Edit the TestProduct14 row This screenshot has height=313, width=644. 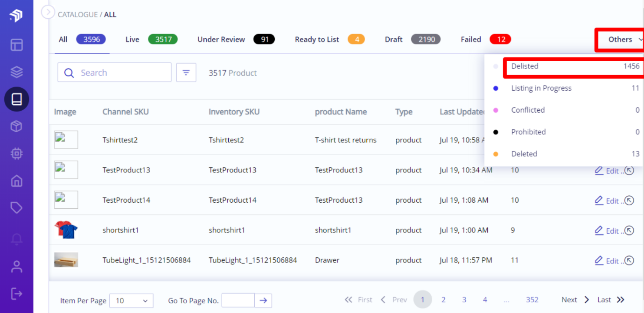coord(607,200)
